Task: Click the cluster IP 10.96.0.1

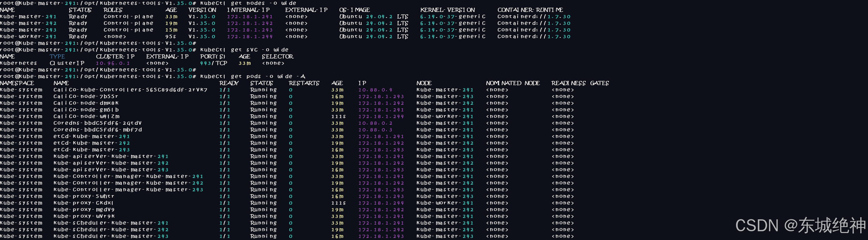Action: click(x=113, y=63)
